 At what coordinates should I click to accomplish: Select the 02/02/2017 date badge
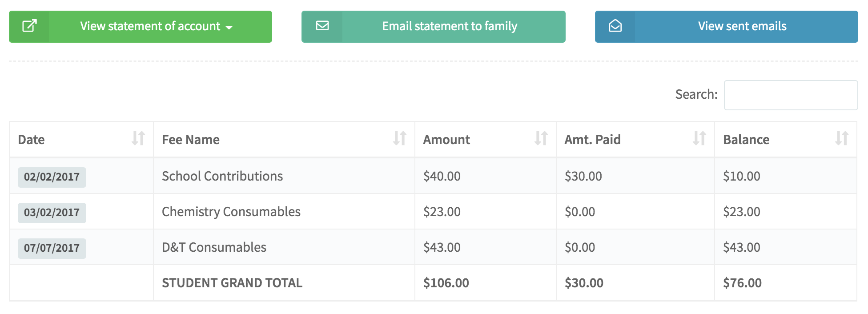pos(52,177)
